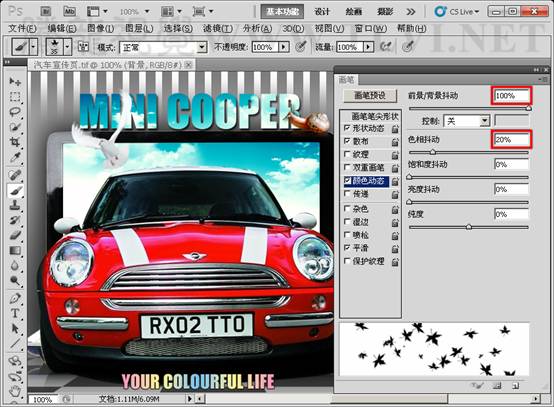Click tablet pressure opacity icon

tap(300, 47)
